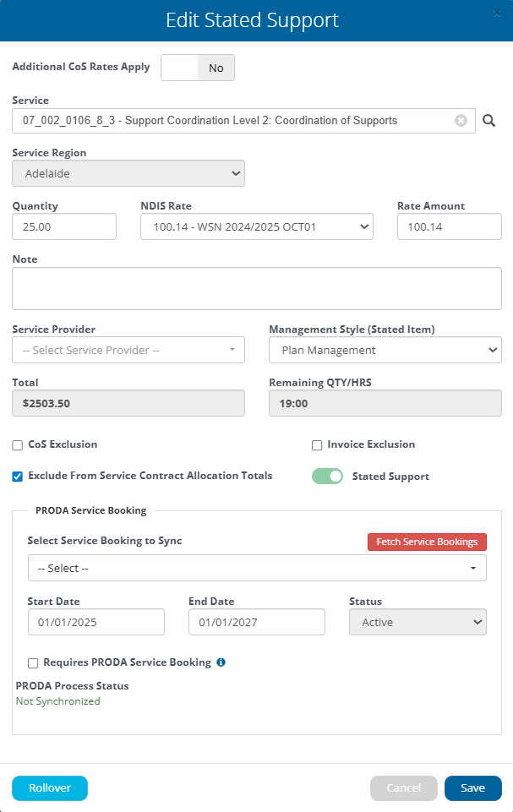
Task: Open the Management Style dropdown
Action: click(x=385, y=350)
